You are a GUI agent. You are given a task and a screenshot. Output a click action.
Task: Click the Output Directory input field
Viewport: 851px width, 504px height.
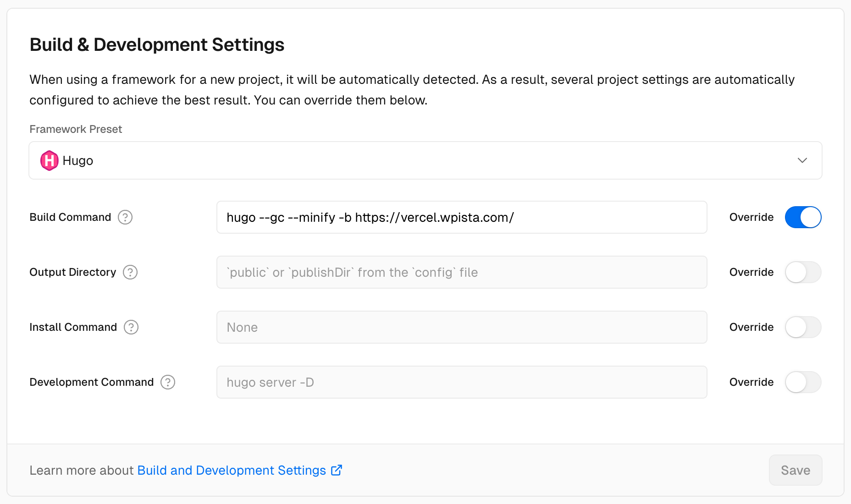point(461,272)
